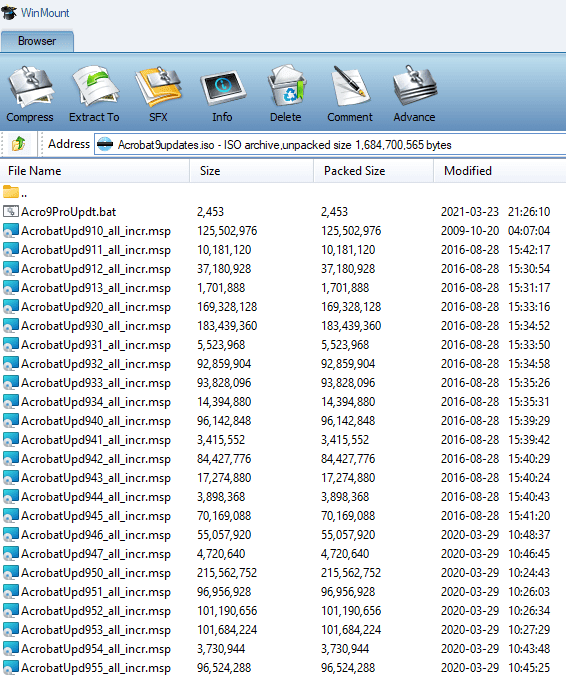Select file AcrobatUpd944_all_incr.msp
Viewport: 566px width, 687px height.
point(96,497)
